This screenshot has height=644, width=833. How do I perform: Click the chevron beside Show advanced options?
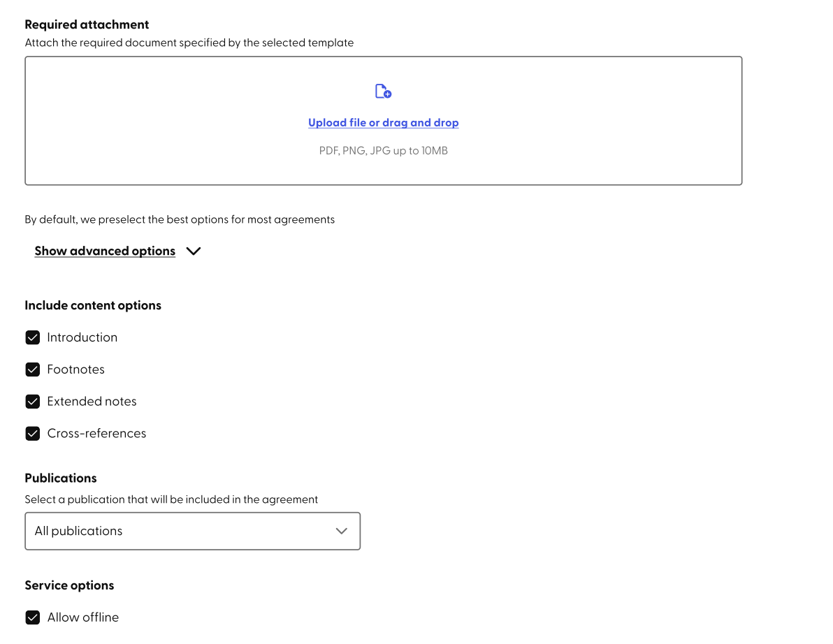194,251
